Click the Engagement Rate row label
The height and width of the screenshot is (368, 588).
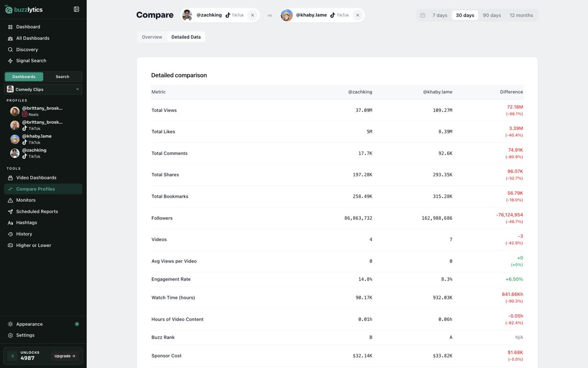coord(171,279)
